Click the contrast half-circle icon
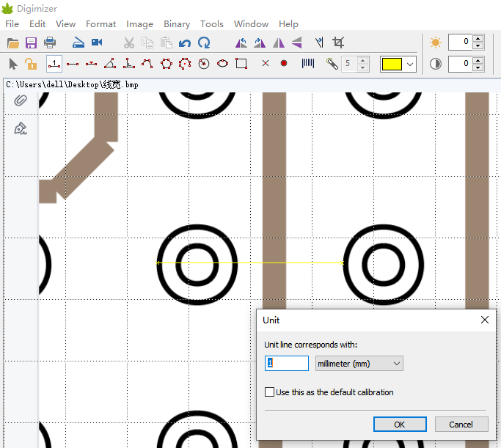 click(x=436, y=64)
